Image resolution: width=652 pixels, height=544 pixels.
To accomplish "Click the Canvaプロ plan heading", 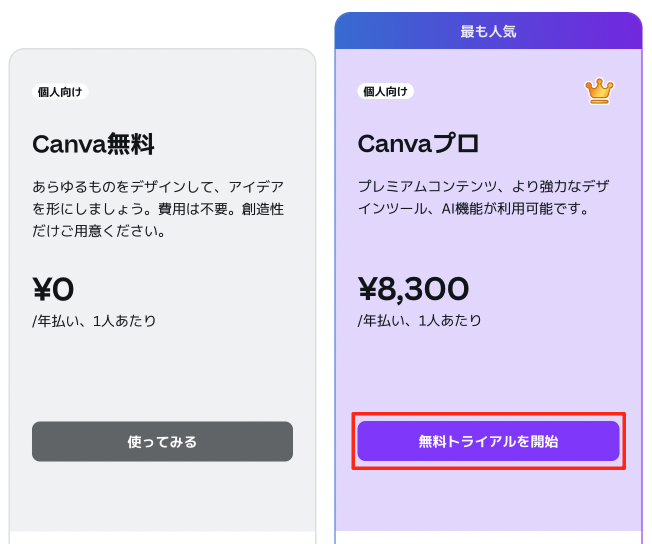I will (418, 144).
